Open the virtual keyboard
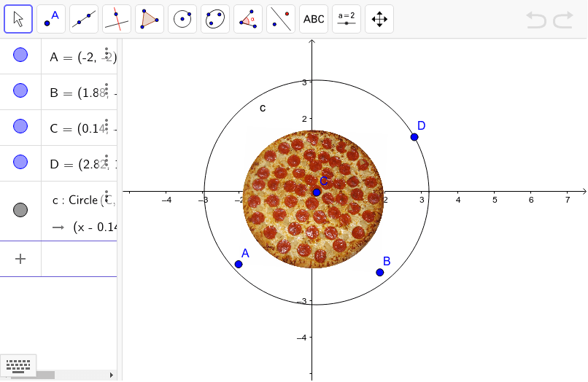Screen dimensions: 588x382 point(18,365)
